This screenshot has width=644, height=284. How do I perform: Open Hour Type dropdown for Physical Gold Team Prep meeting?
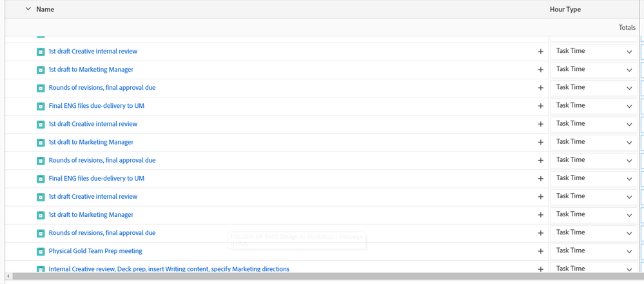pyautogui.click(x=593, y=250)
